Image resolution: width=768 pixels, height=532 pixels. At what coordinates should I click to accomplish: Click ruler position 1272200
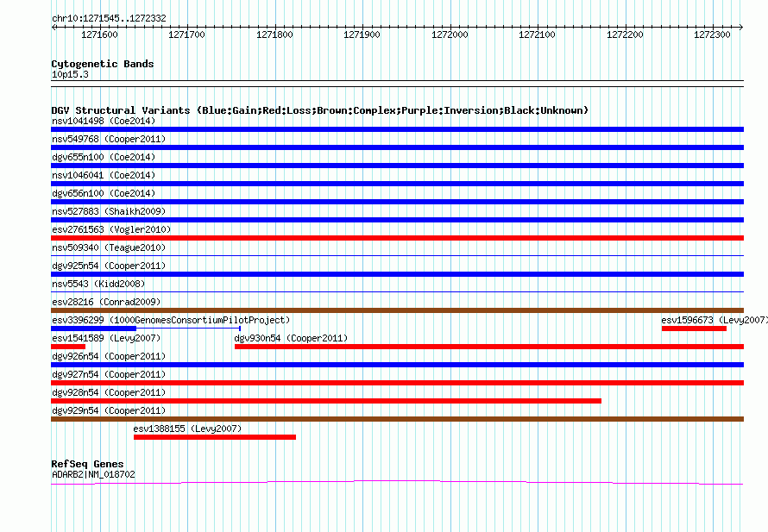625,34
